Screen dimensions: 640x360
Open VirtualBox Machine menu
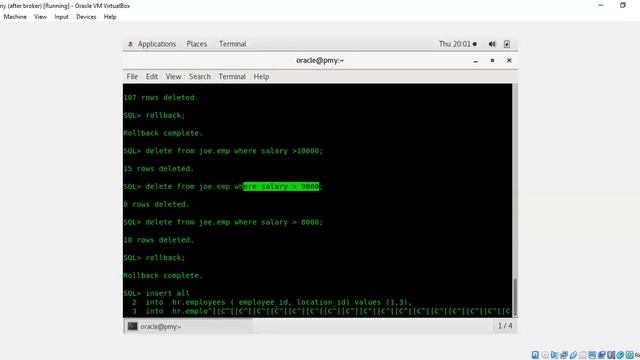tap(15, 17)
